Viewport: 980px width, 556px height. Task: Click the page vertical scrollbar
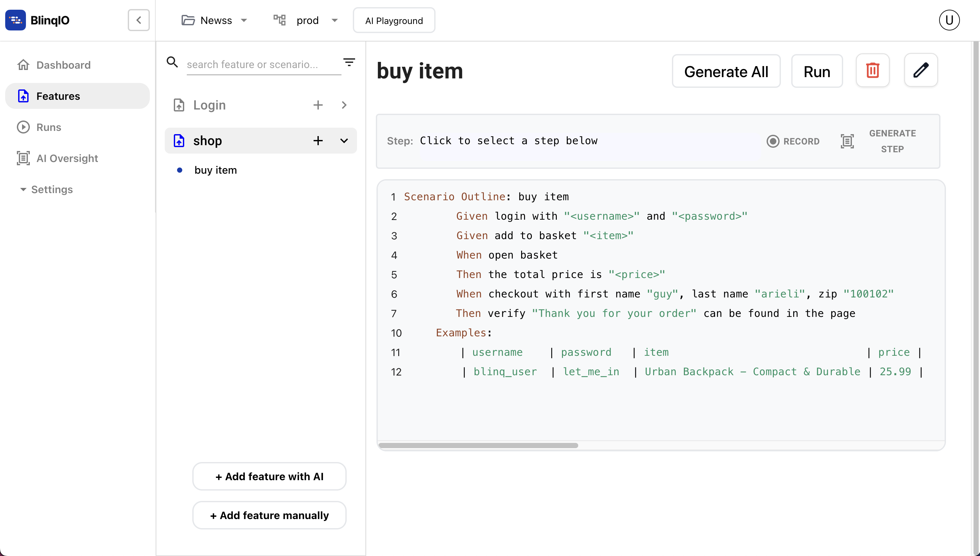pos(976,298)
